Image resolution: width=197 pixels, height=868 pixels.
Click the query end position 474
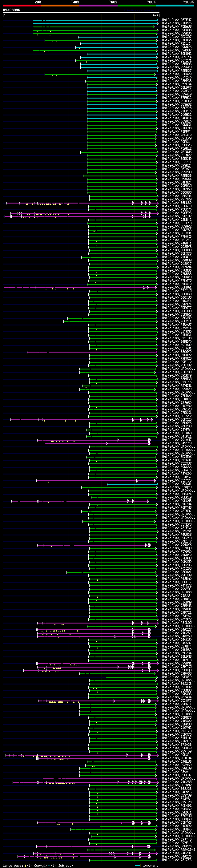point(155,15)
